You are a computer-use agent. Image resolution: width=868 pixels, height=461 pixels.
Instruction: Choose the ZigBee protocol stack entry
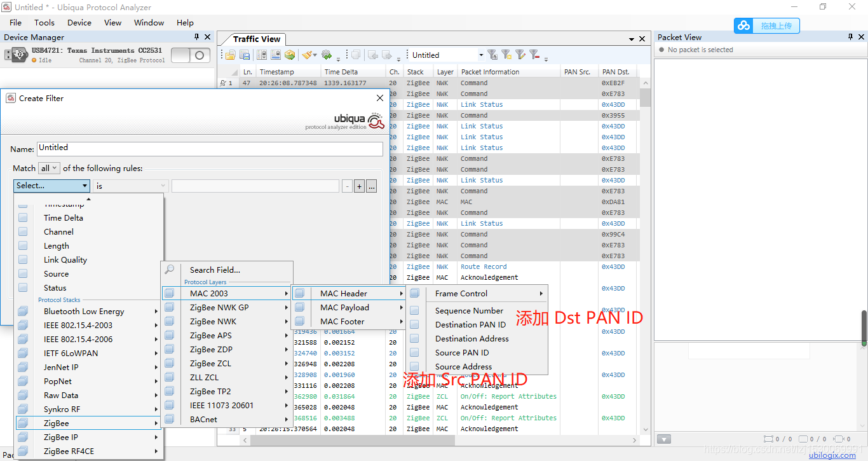pyautogui.click(x=88, y=423)
